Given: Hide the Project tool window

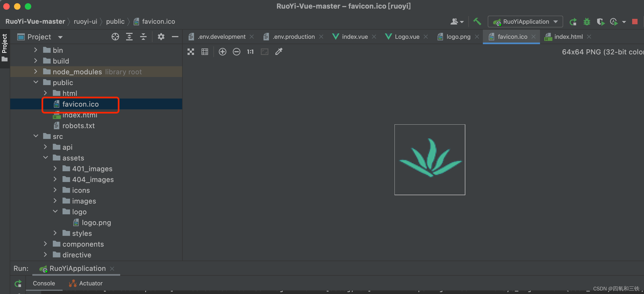Looking at the screenshot, I should coord(175,37).
